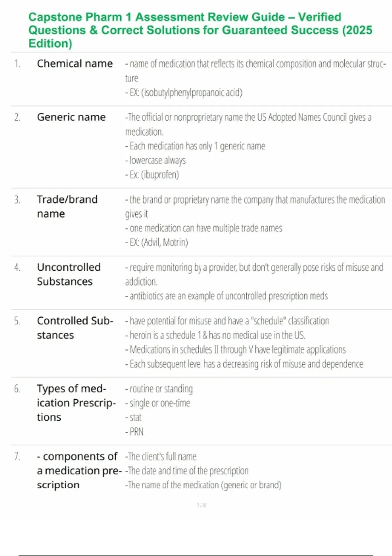Click the 'routine or standing' entry

pyautogui.click(x=159, y=389)
